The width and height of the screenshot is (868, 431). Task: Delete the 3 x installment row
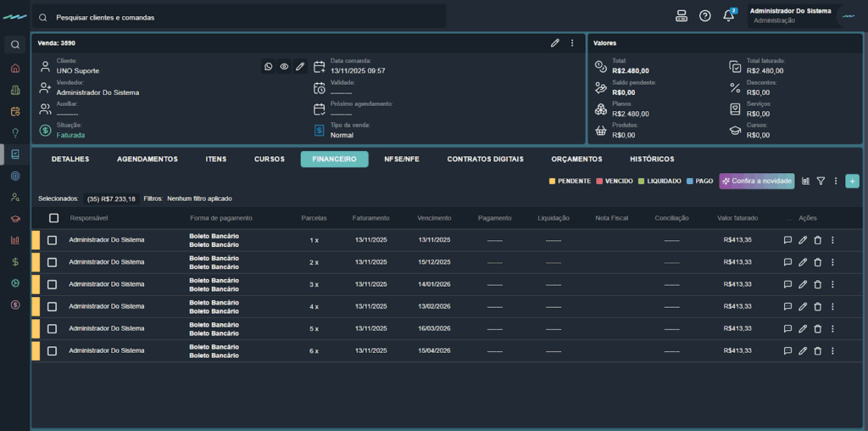(x=817, y=284)
